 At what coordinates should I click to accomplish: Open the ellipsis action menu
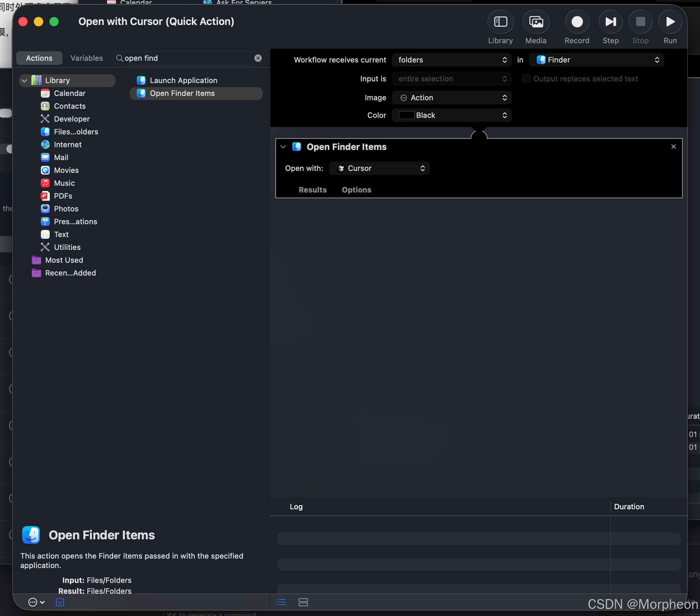click(36, 602)
